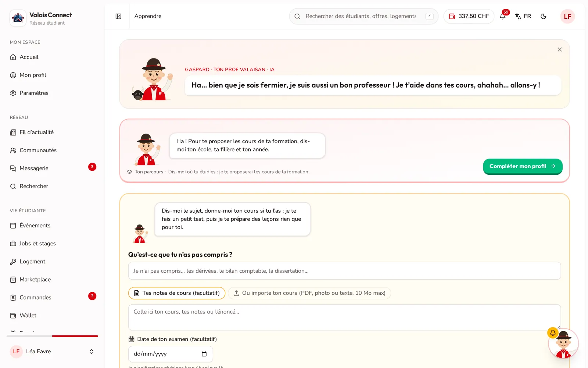Viewport: 588px width, 368px height.
Task: Open the notifications bell with 59 badge
Action: tap(503, 16)
